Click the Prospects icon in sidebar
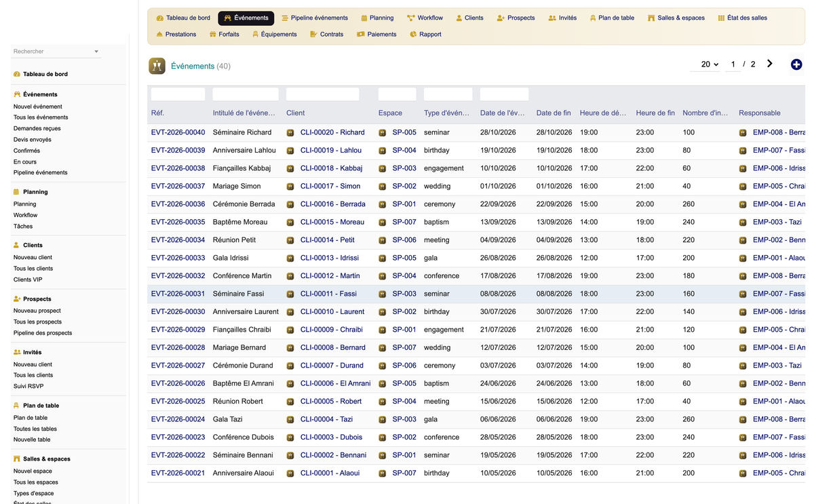This screenshot has width=814, height=504. tap(17, 298)
